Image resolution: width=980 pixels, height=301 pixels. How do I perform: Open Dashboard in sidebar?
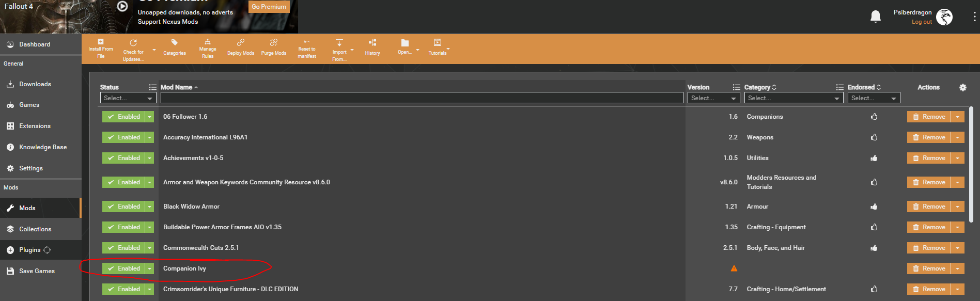point(41,44)
